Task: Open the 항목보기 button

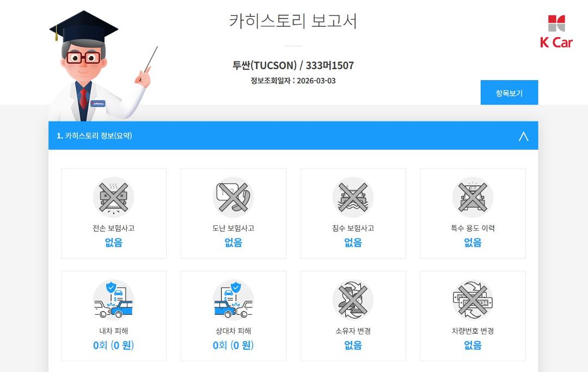Action: (x=509, y=92)
